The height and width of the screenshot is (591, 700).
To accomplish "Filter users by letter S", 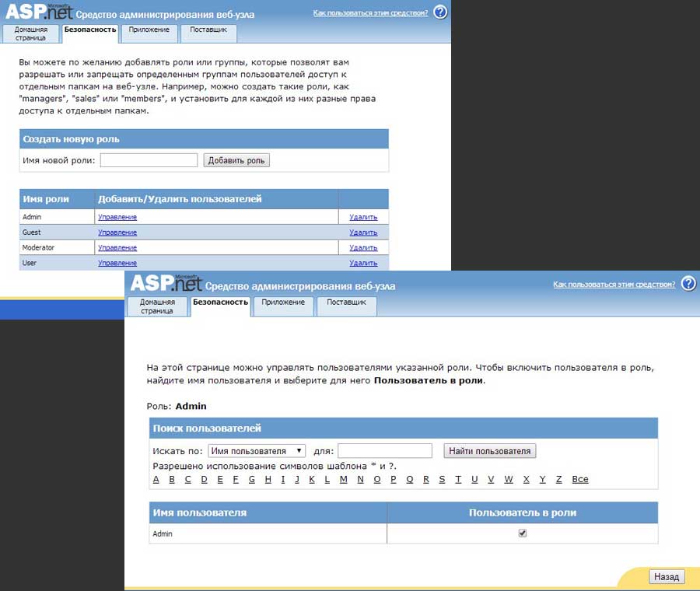I will pyautogui.click(x=442, y=479).
